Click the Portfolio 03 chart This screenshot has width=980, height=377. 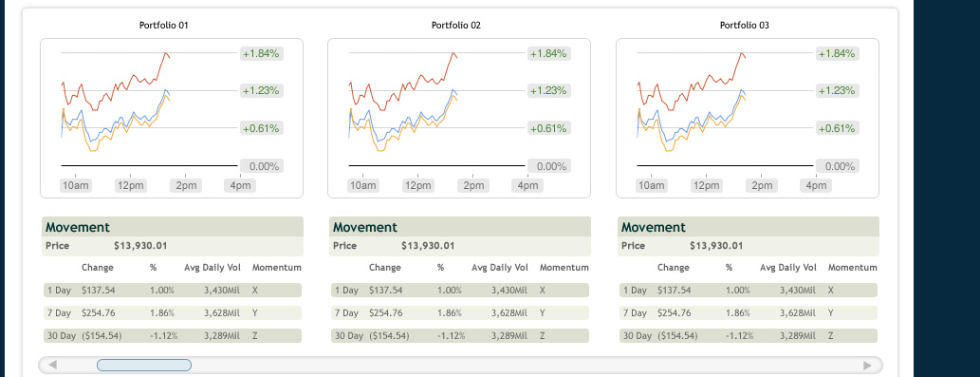coord(748,118)
